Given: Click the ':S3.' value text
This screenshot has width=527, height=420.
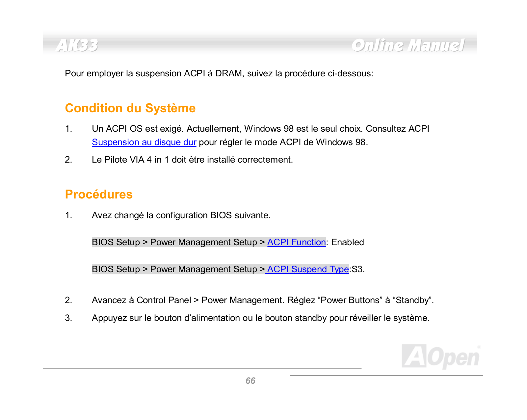Looking at the screenshot, I should 357,269.
